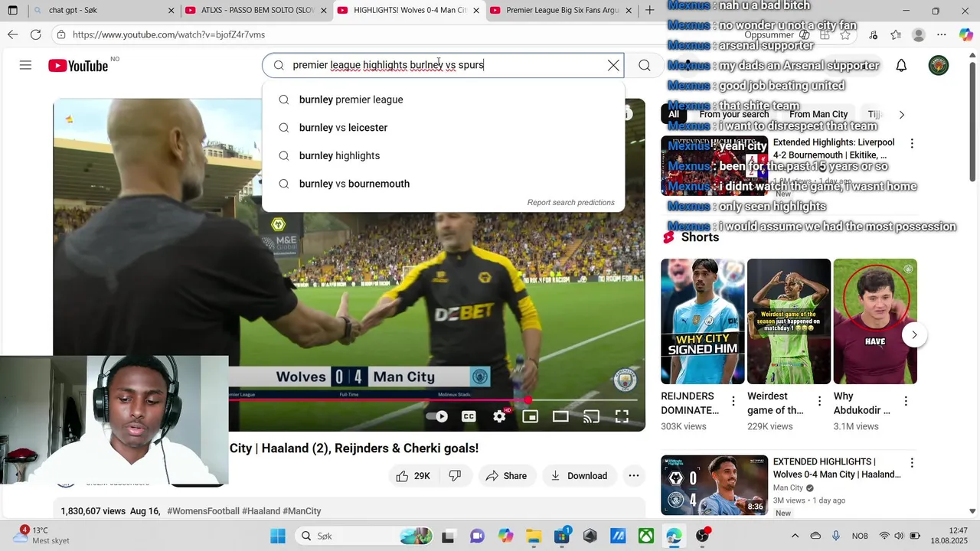Screen dimensions: 980x551
Task: Pick suggestion 'burnley vs bournemouth'
Action: click(x=443, y=184)
